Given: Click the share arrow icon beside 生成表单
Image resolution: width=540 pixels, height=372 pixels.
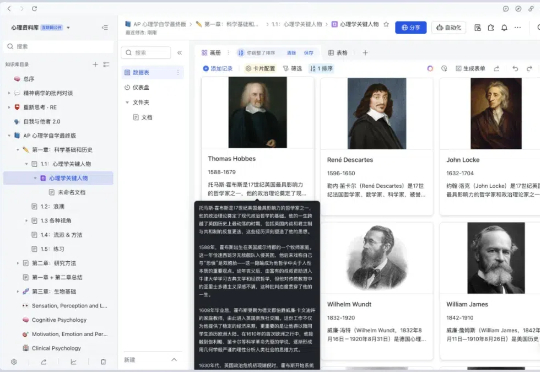Looking at the screenshot, I should point(496,69).
